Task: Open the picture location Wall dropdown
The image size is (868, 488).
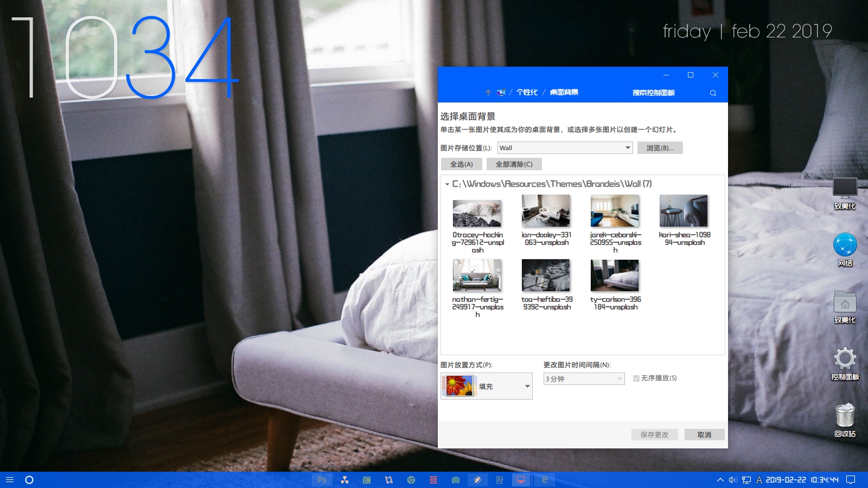Action: 565,148
